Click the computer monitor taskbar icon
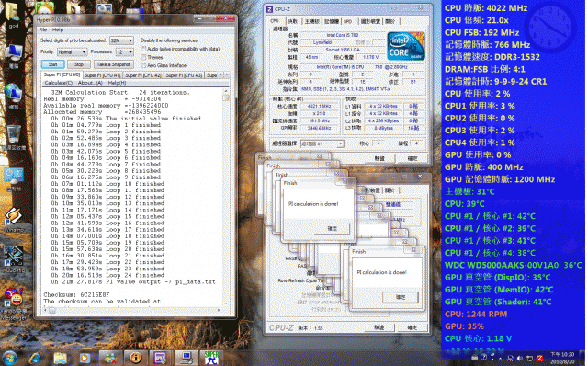This screenshot has width=588, height=366. tap(186, 358)
